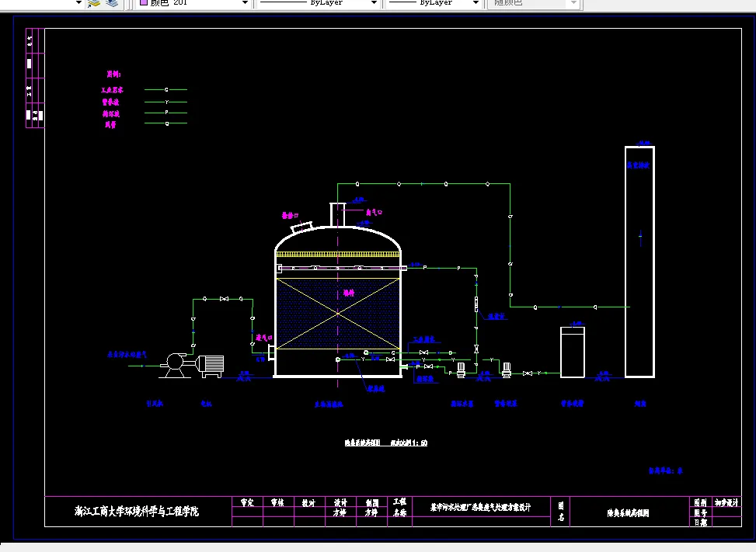Select the legend line marked Q
The height and width of the screenshot is (552, 756).
165,123
